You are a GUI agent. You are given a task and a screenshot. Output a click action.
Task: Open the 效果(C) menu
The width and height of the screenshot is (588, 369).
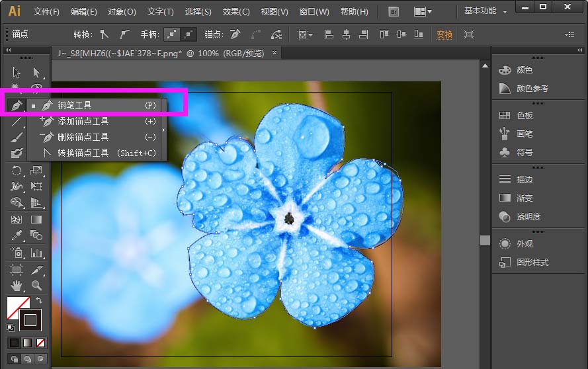point(236,12)
